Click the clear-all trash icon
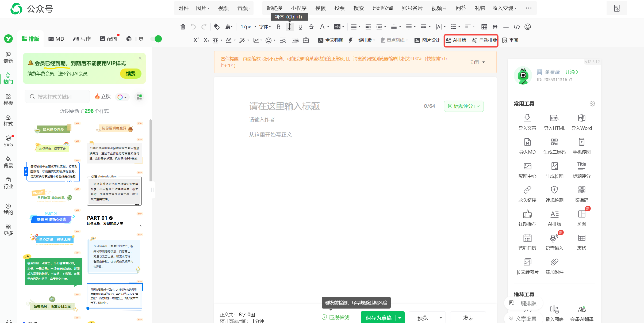Viewport: 644px width, 323px height. pos(183,27)
